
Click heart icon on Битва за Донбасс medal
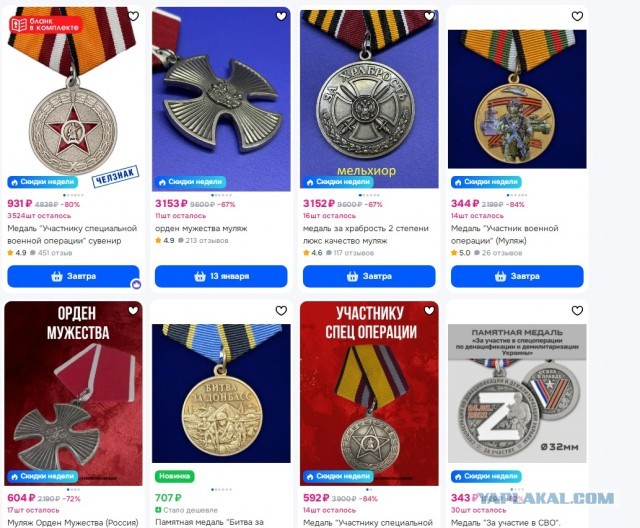pos(281,311)
